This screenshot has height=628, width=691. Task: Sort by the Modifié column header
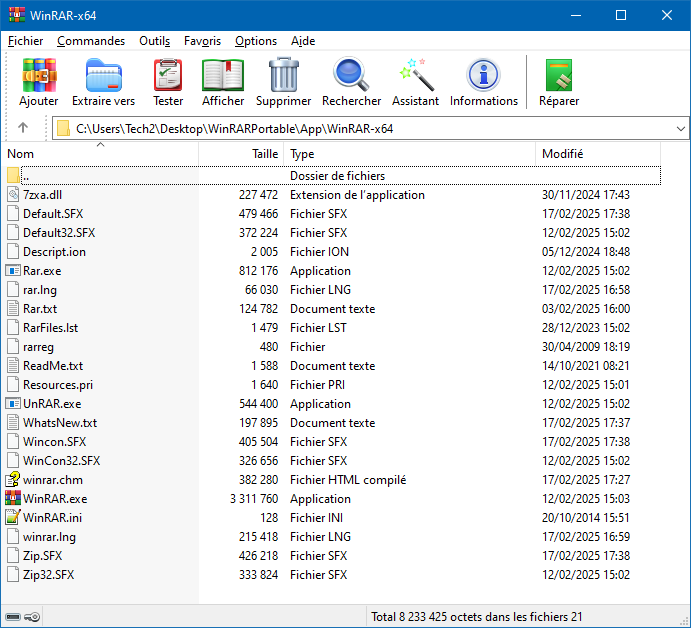tap(598, 154)
